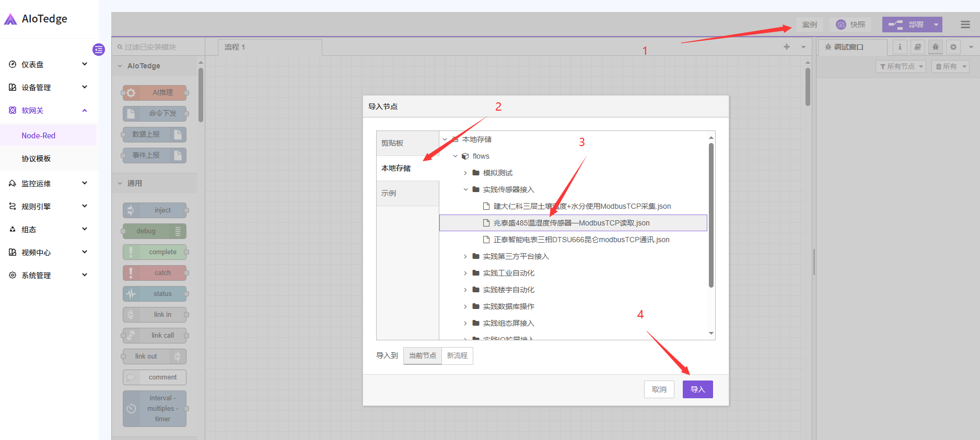The image size is (980, 440).
Task: Collapse the 实践传感器接入 folder
Action: point(465,189)
